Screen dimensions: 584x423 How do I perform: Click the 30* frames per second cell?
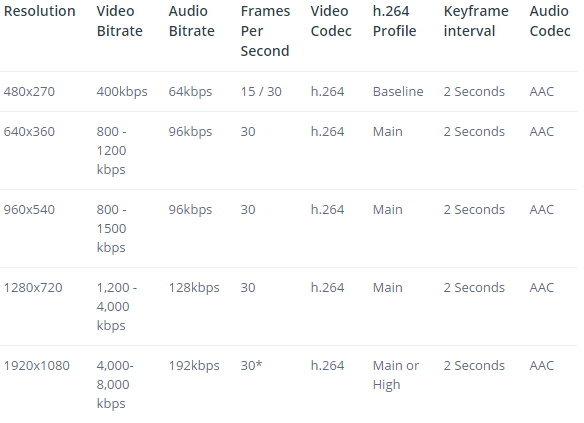point(251,366)
